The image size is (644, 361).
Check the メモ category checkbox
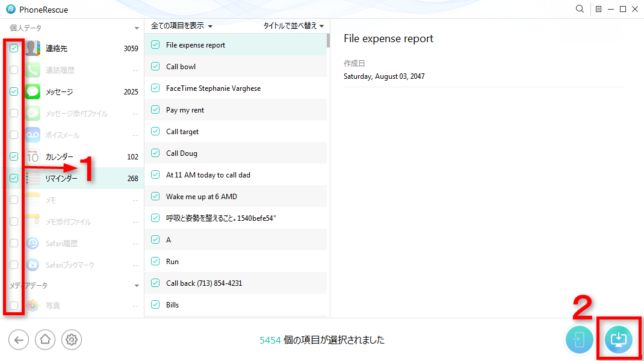pyautogui.click(x=14, y=200)
